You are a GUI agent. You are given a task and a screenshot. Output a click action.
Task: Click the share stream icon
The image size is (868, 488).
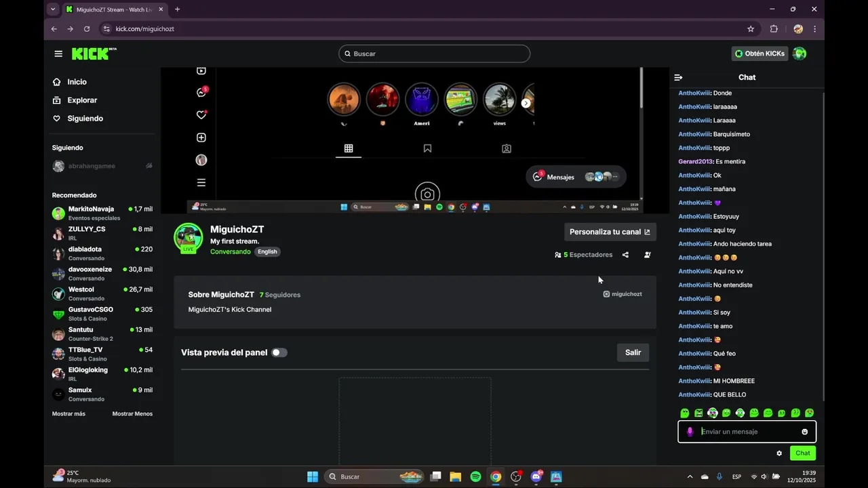(625, 255)
